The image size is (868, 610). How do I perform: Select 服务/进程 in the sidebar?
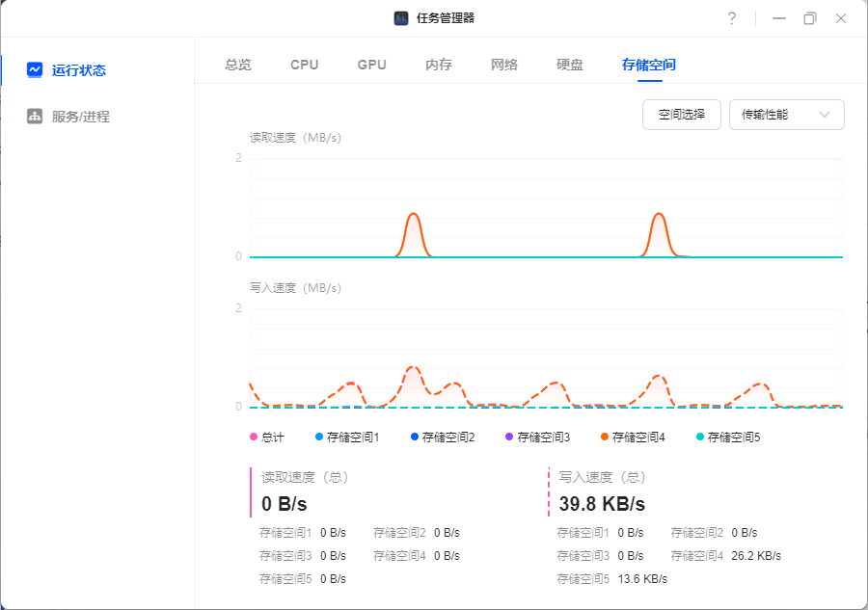pyautogui.click(x=81, y=117)
